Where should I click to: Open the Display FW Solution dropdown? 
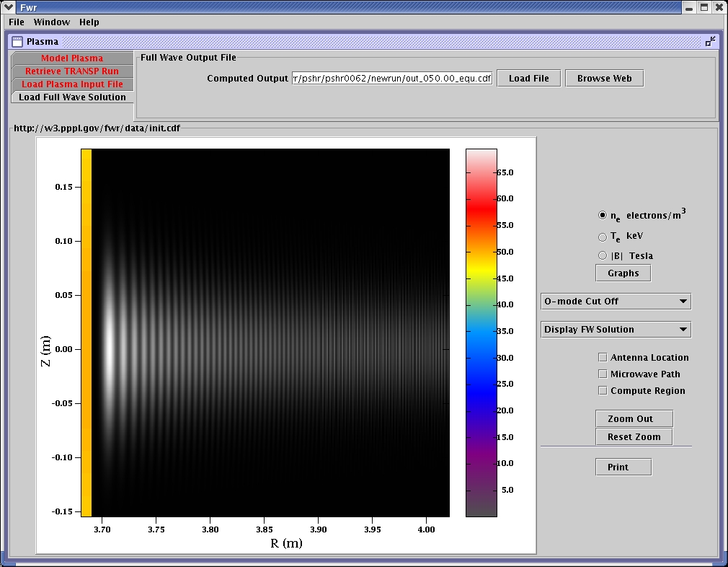click(616, 330)
